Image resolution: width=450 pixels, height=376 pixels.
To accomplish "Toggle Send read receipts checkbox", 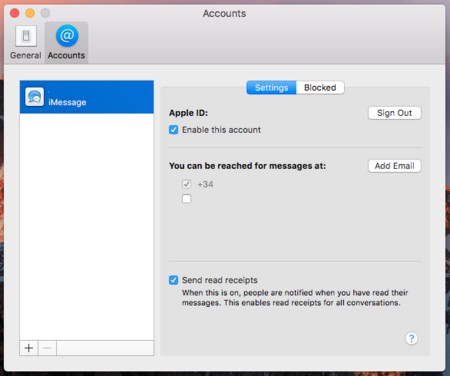I will [173, 280].
